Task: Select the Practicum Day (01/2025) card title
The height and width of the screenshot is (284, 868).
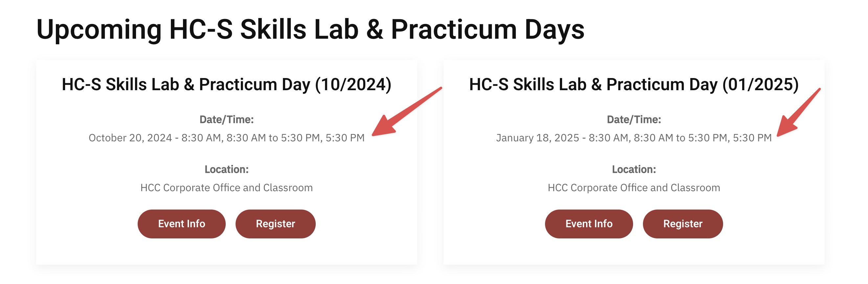Action: [x=633, y=84]
